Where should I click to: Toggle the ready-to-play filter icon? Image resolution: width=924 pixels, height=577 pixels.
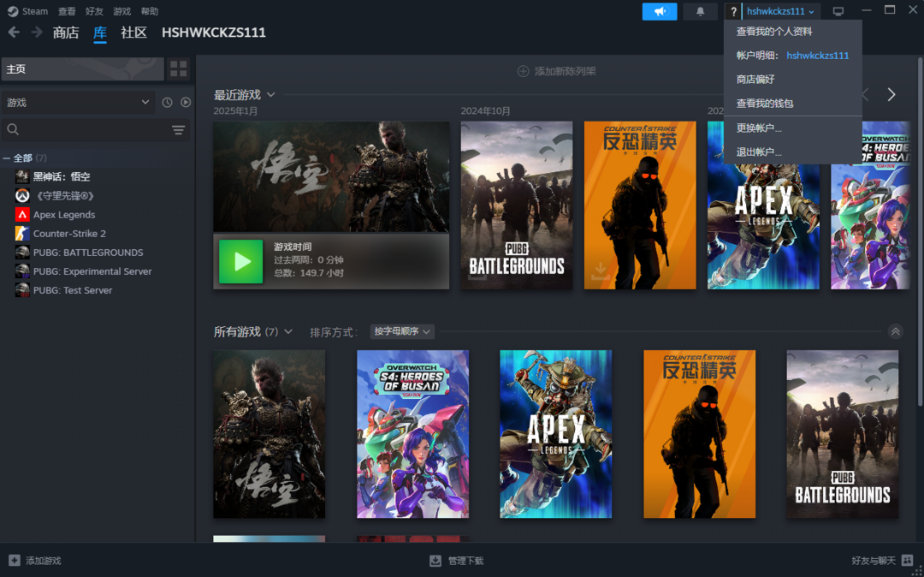pyautogui.click(x=186, y=103)
